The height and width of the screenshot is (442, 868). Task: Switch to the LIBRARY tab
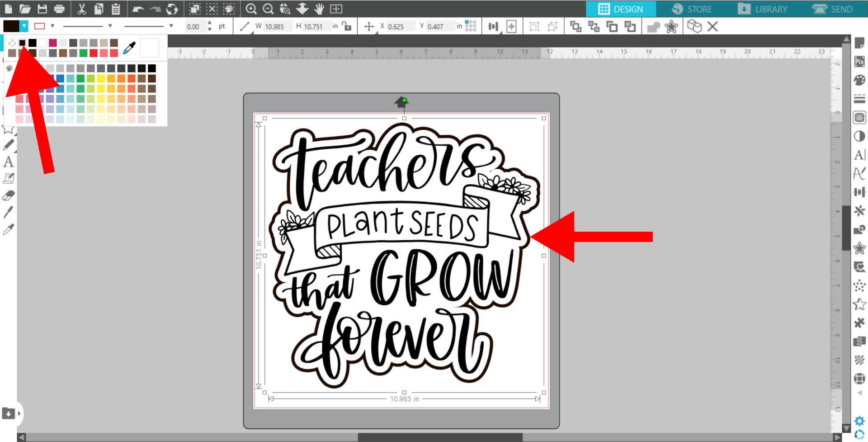click(x=764, y=8)
